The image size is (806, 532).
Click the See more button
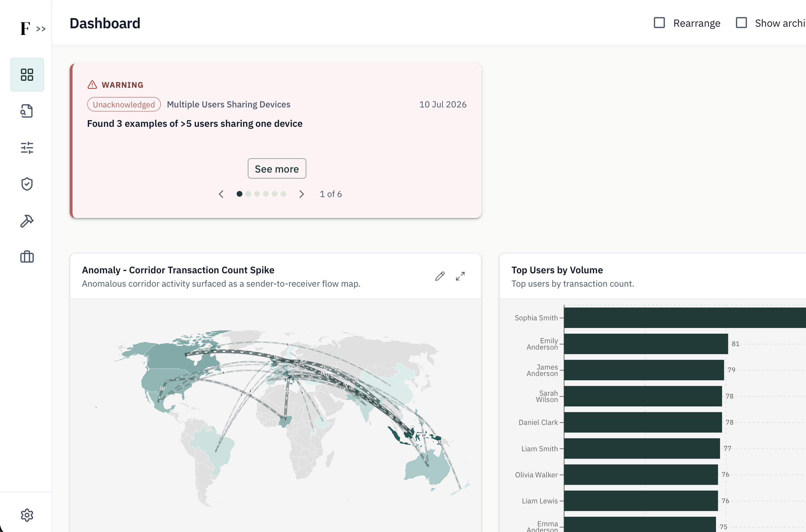pyautogui.click(x=277, y=169)
